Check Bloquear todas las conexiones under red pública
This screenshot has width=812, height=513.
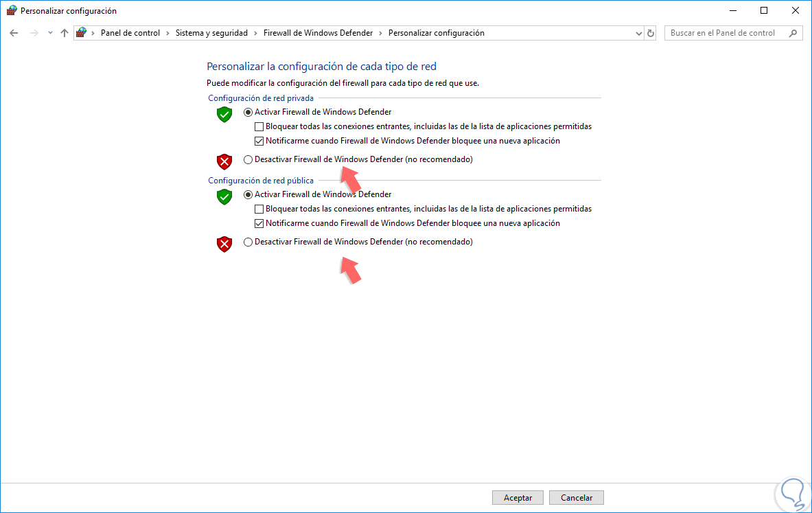[x=259, y=209]
